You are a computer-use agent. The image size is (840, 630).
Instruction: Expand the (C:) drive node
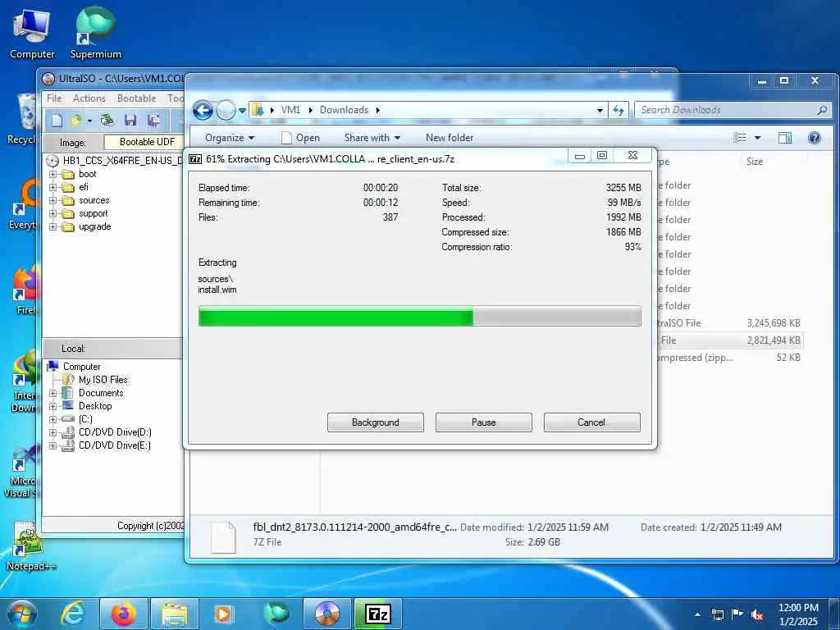(52, 419)
